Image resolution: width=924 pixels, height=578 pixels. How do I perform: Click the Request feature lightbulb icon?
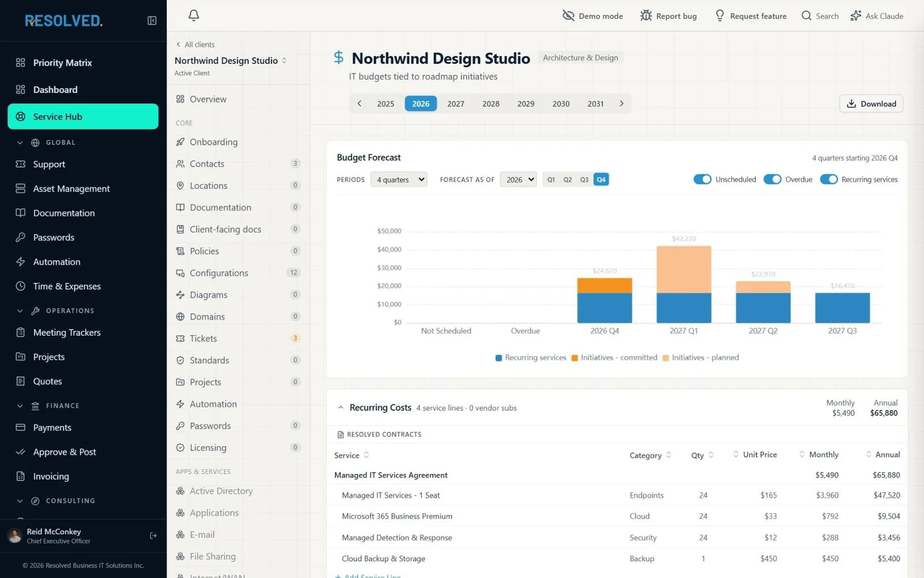(x=720, y=16)
